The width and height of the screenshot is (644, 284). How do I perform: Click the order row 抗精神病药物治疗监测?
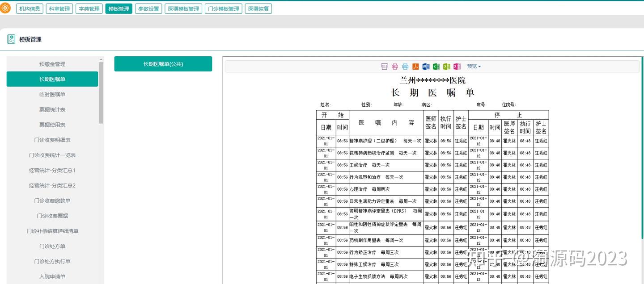386,153
